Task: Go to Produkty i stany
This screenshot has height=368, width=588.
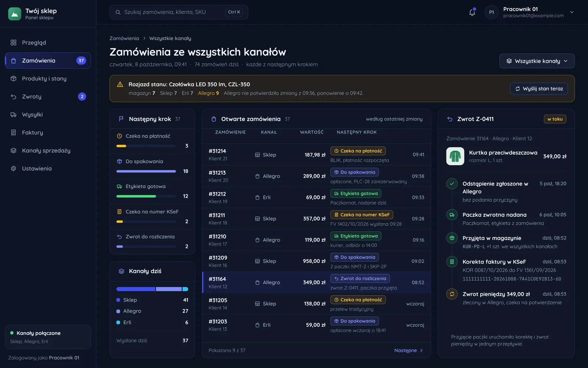Action: pos(48,79)
